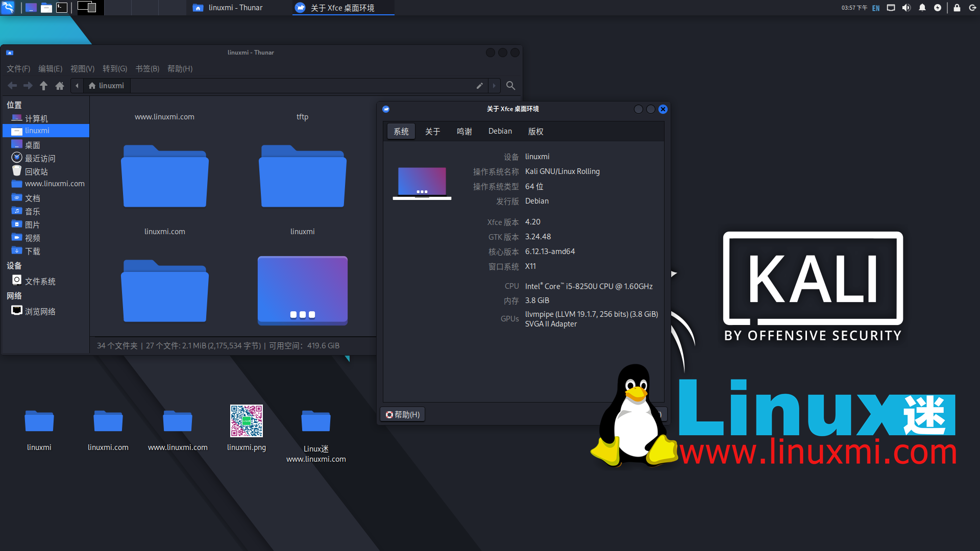
Task: Go to parent folder with up arrow
Action: coord(44,86)
